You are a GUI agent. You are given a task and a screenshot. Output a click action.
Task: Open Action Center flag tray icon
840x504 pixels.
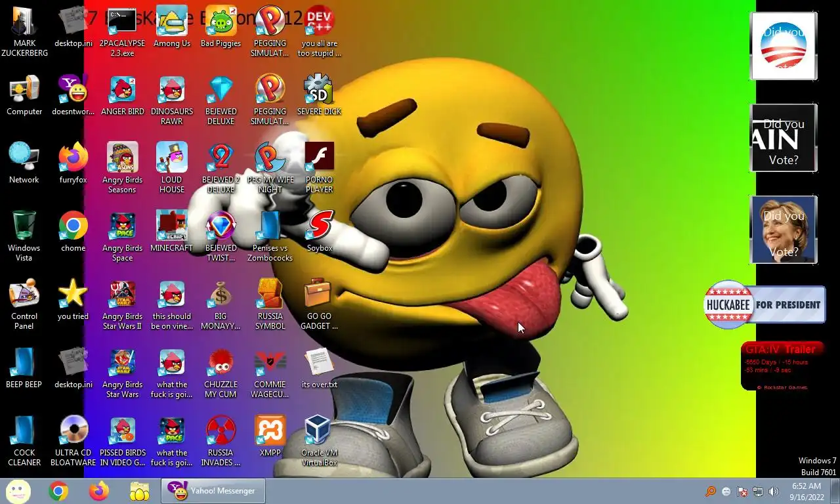click(742, 491)
